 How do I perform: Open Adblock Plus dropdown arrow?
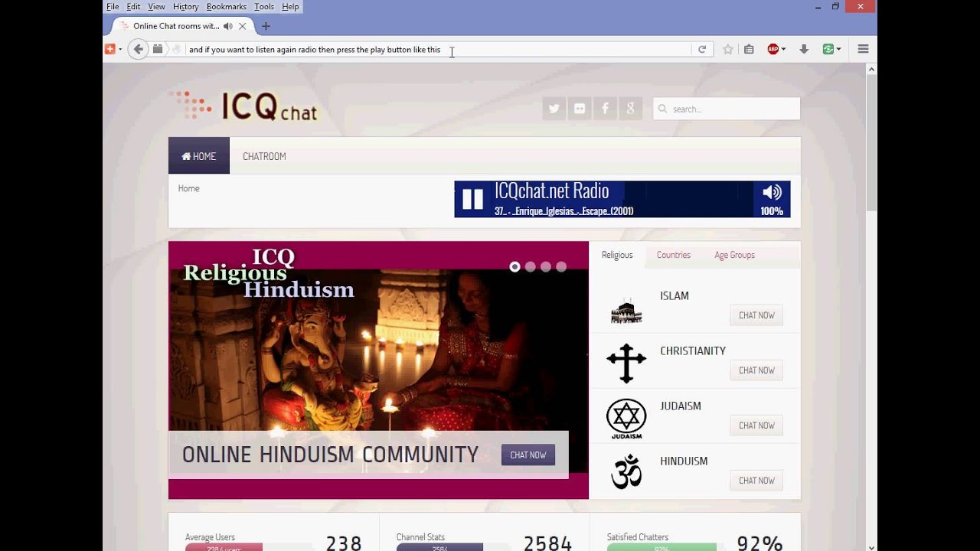782,49
